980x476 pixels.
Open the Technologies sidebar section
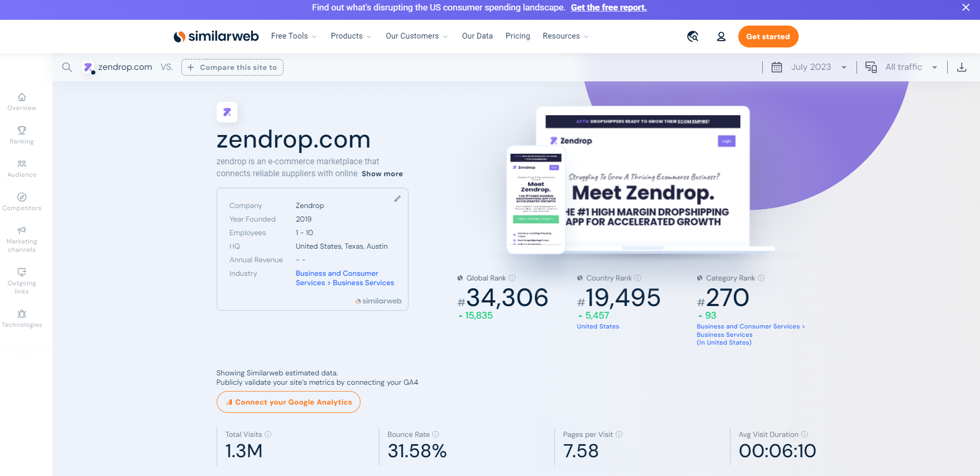tap(21, 319)
